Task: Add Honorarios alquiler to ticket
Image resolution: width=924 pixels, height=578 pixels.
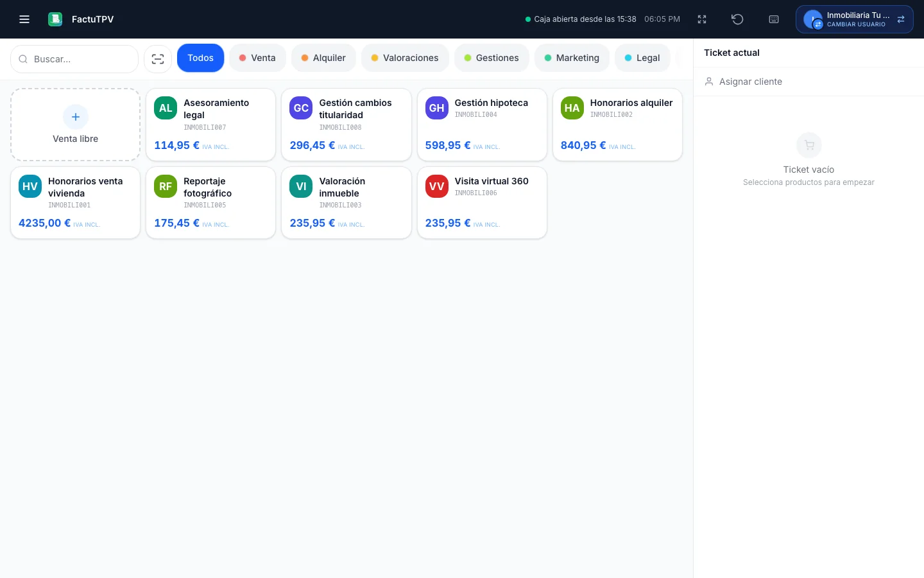Action: [x=617, y=125]
